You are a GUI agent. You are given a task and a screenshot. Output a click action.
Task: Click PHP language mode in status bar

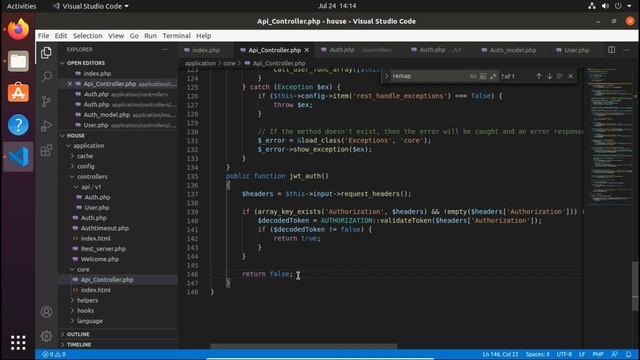point(598,354)
